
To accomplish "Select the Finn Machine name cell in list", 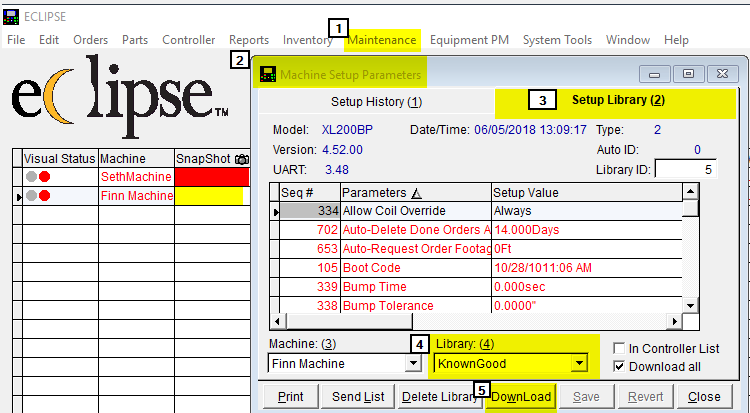I will point(136,196).
